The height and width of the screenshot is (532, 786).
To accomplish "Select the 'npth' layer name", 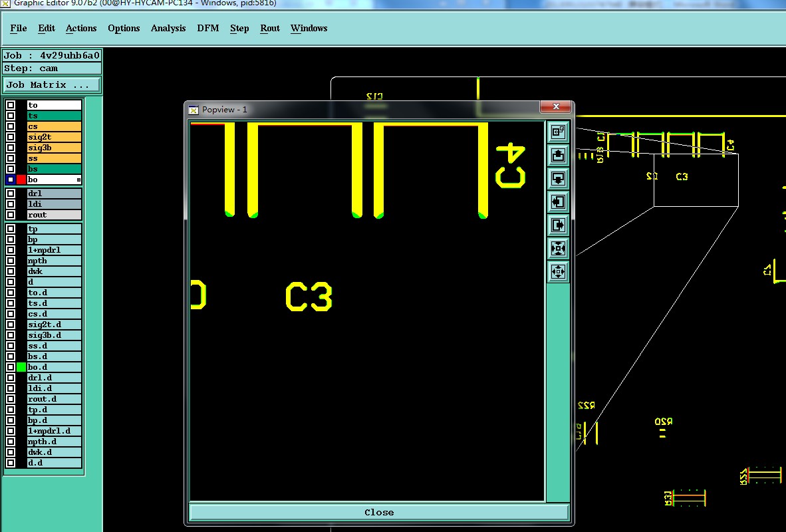I will tap(54, 261).
